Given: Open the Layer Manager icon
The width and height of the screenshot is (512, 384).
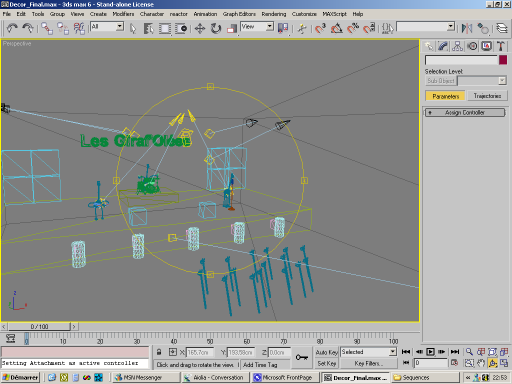Looking at the screenshot, I should click(x=502, y=28).
